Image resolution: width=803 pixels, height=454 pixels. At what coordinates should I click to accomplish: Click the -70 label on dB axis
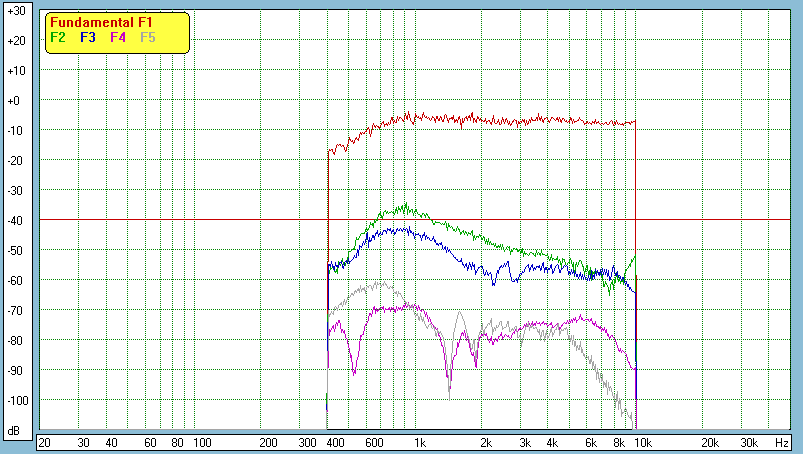[15, 310]
